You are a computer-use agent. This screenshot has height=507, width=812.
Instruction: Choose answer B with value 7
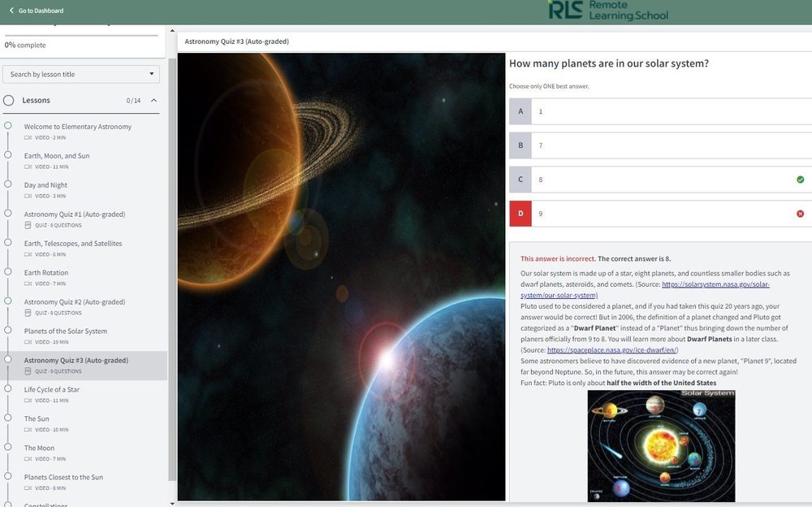tap(660, 145)
